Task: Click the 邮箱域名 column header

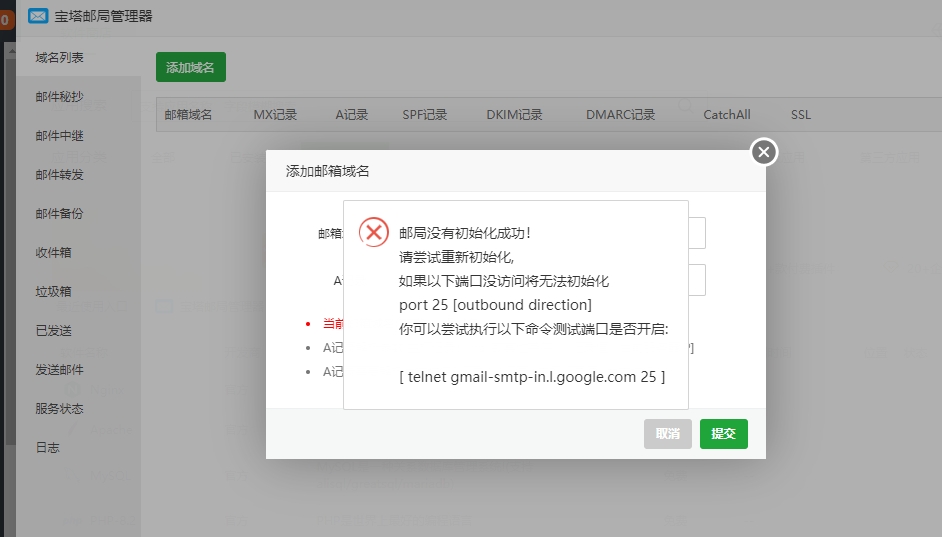Action: [188, 114]
